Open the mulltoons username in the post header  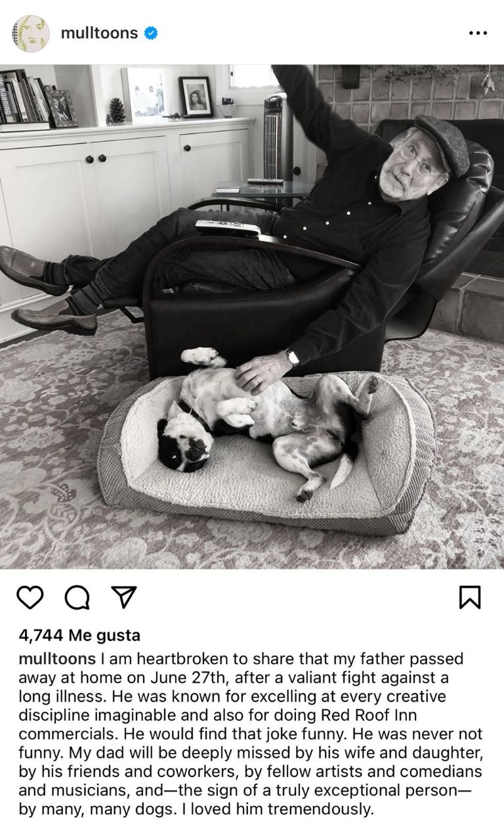point(99,33)
